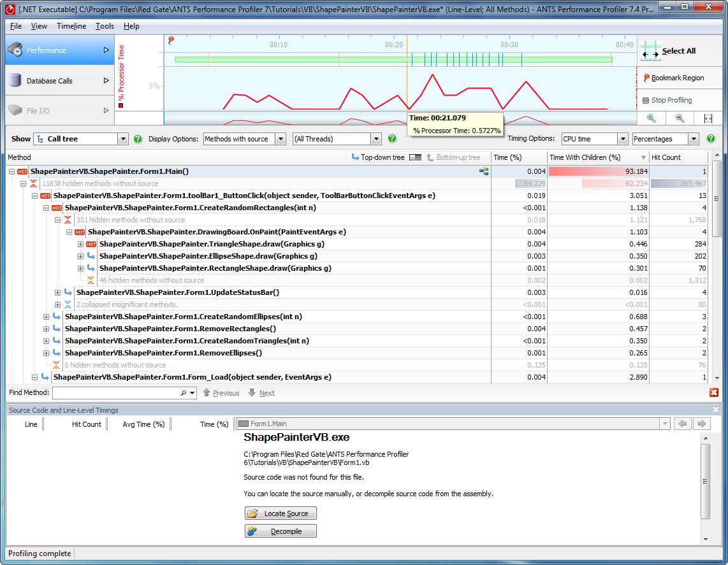Click the Bookmark Region icon
The image size is (728, 565).
click(x=645, y=78)
